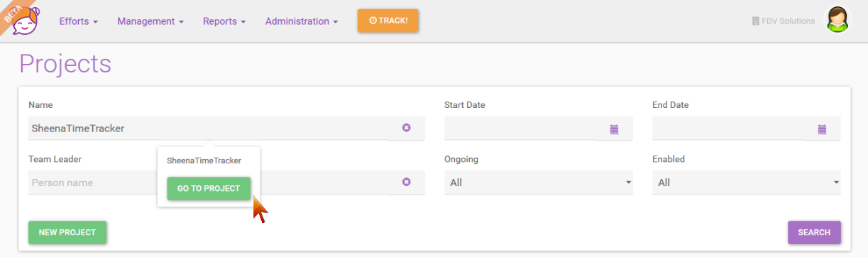Clear the Name field with x icon
This screenshot has height=257, width=868.
[x=407, y=128]
